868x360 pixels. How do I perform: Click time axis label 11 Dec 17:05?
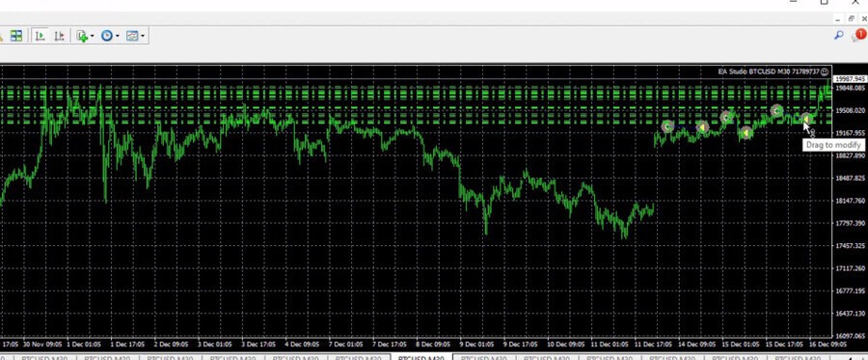[x=653, y=344]
